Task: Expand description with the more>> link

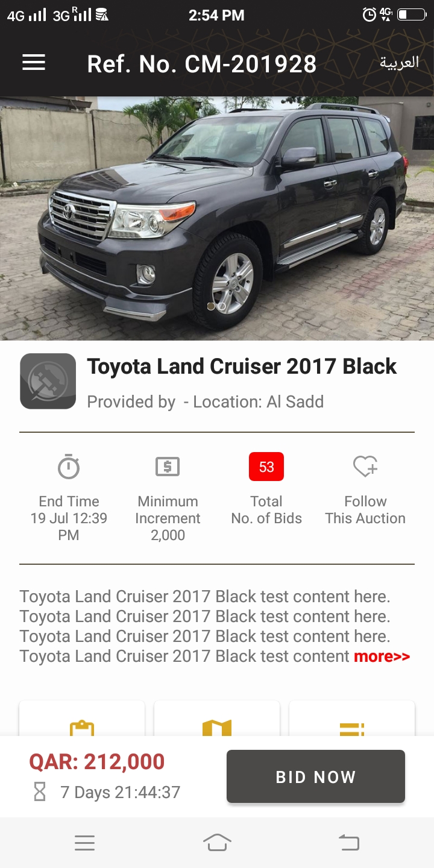Action: [x=382, y=656]
